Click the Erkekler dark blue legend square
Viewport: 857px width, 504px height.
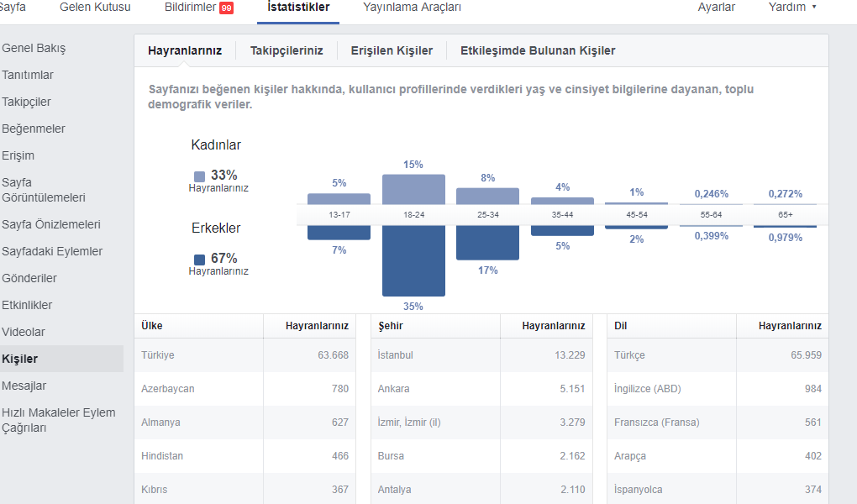point(199,259)
